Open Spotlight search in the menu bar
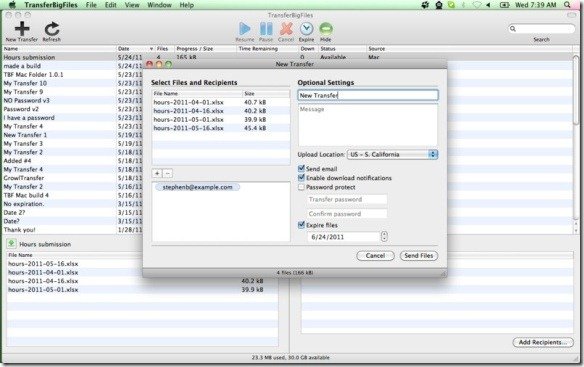Viewport: 584px width, 367px height. [x=567, y=5]
